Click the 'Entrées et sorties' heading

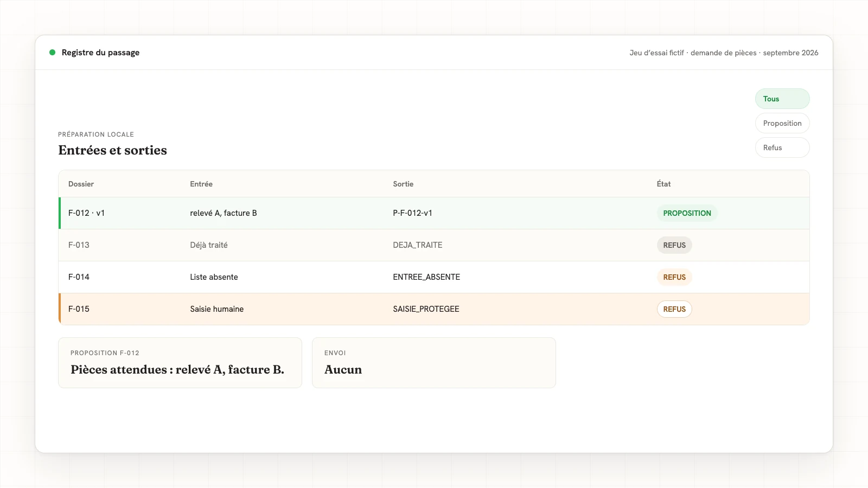(112, 150)
